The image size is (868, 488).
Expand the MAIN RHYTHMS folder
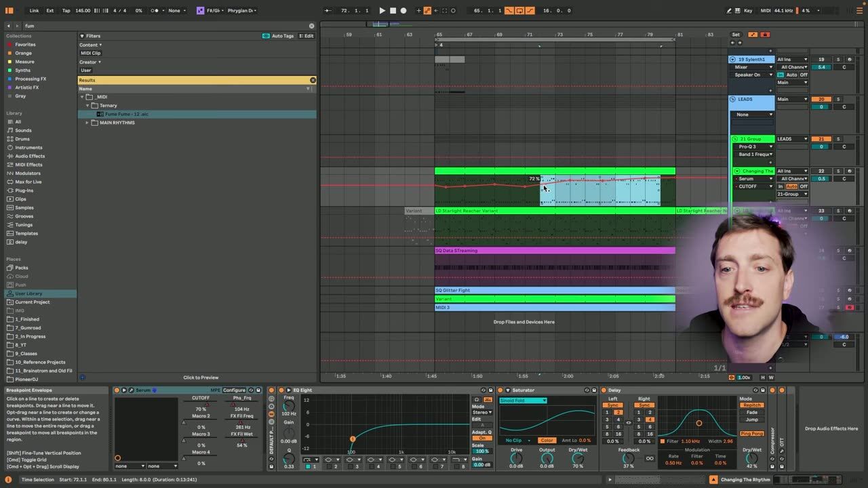pyautogui.click(x=87, y=123)
